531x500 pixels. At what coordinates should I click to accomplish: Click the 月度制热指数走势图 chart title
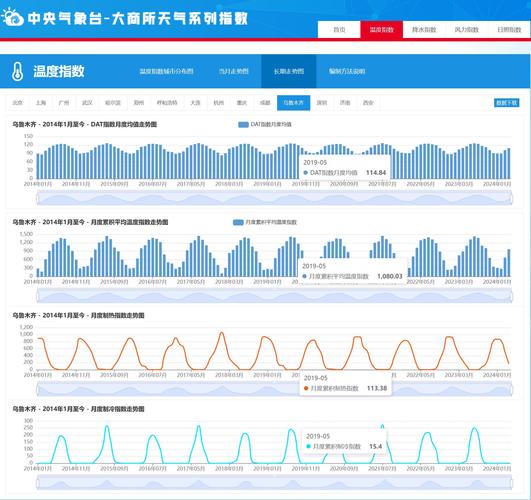coord(78,315)
